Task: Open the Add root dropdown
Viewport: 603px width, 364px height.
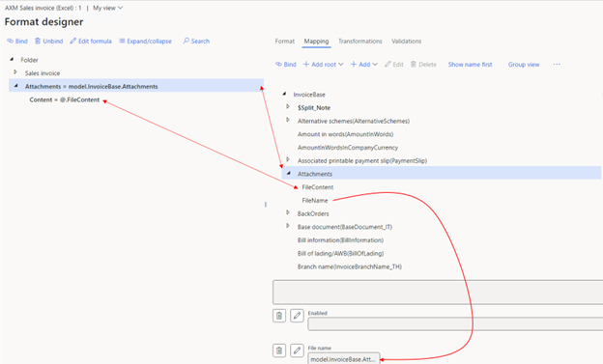Action: [323, 65]
